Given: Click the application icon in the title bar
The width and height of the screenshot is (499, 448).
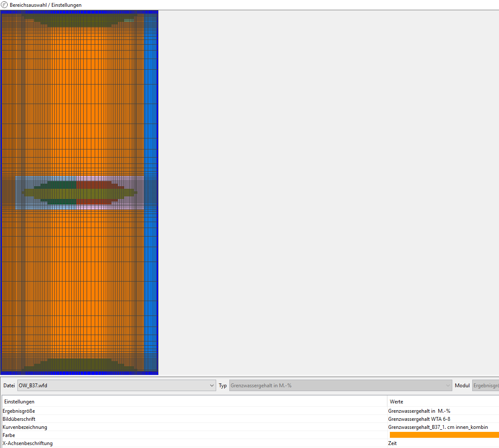Looking at the screenshot, I should (x=5, y=5).
